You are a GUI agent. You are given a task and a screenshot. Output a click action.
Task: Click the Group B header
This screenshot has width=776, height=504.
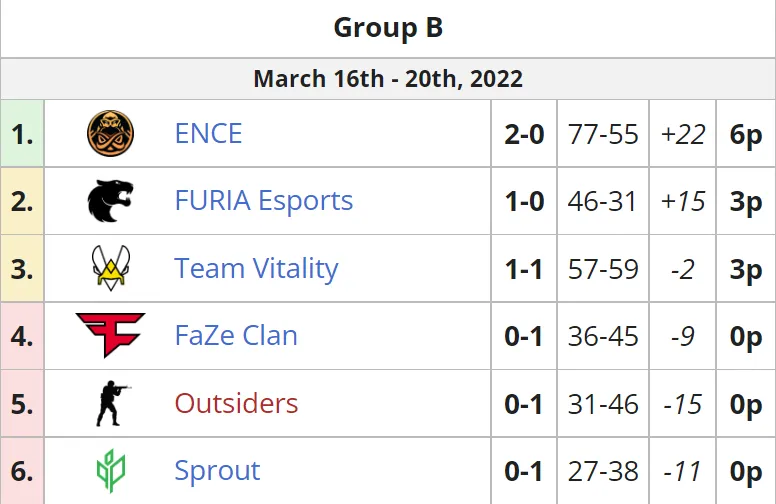388,28
